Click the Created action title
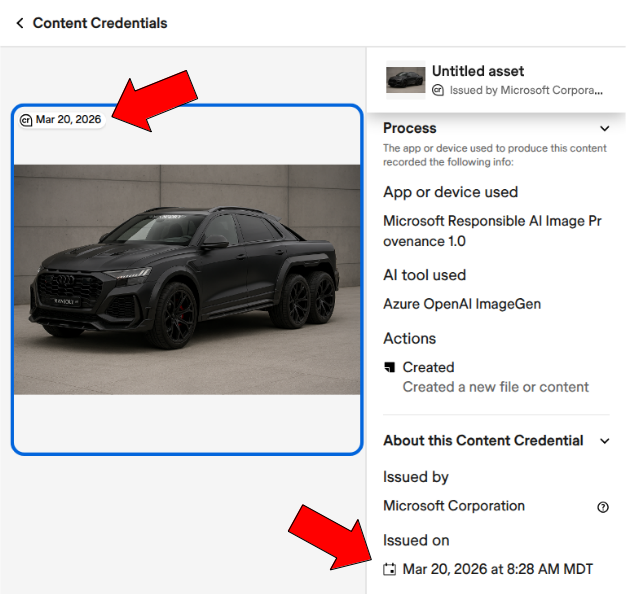 [x=428, y=367]
